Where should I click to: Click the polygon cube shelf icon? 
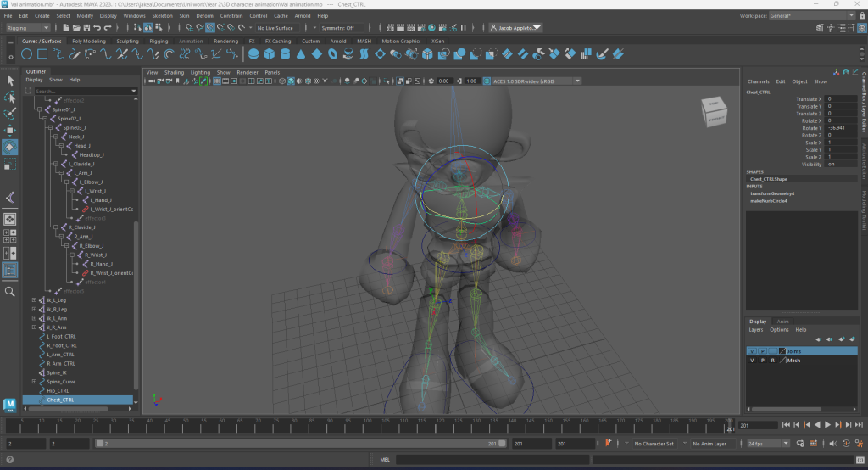[x=269, y=54]
